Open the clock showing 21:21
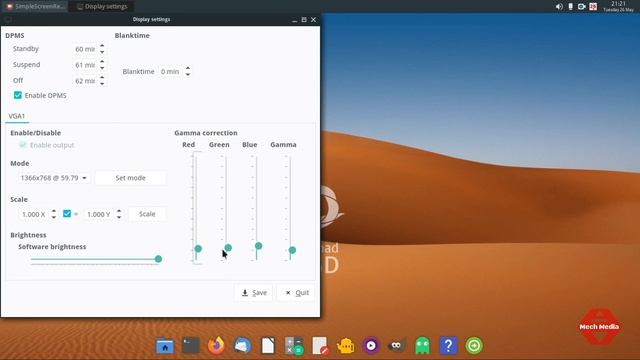Screen dimensions: 640x360 click(618, 7)
